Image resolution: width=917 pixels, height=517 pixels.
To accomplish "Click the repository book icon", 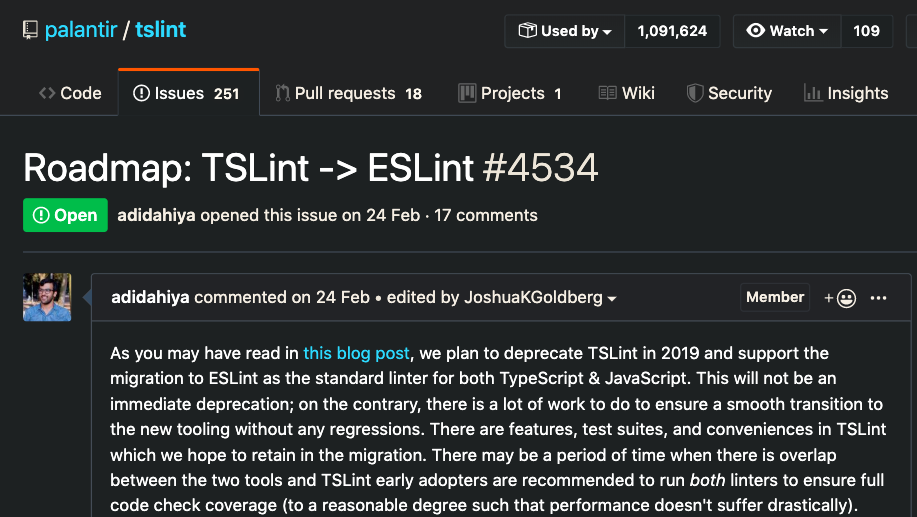I will point(30,30).
